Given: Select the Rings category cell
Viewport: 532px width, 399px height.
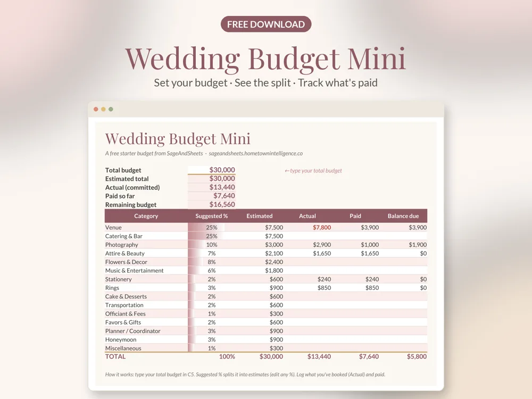Looking at the screenshot, I should (x=146, y=288).
